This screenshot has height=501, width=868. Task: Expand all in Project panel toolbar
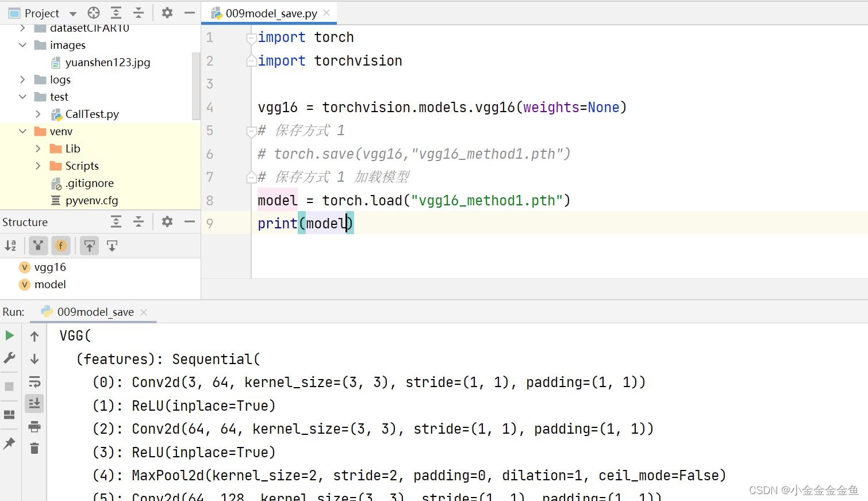(x=116, y=13)
